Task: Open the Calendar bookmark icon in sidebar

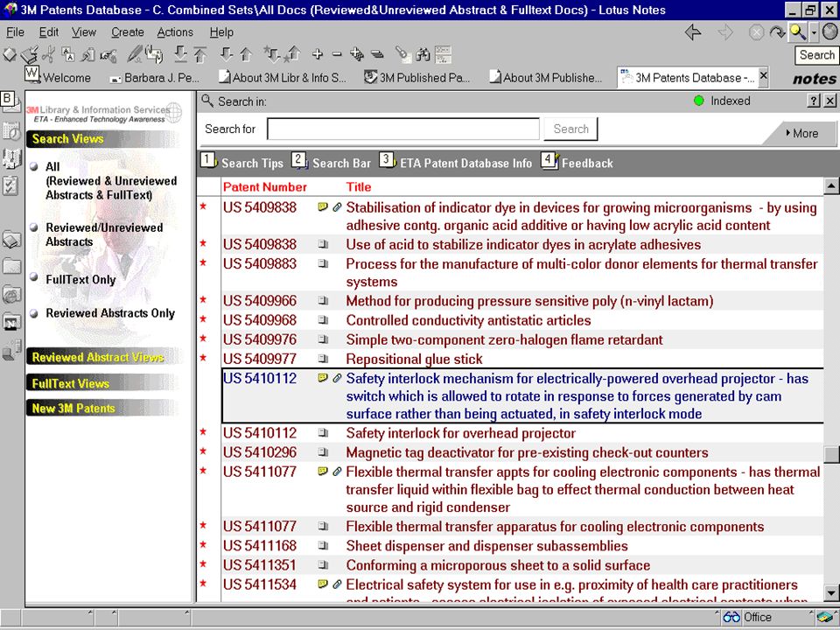Action: [11, 130]
